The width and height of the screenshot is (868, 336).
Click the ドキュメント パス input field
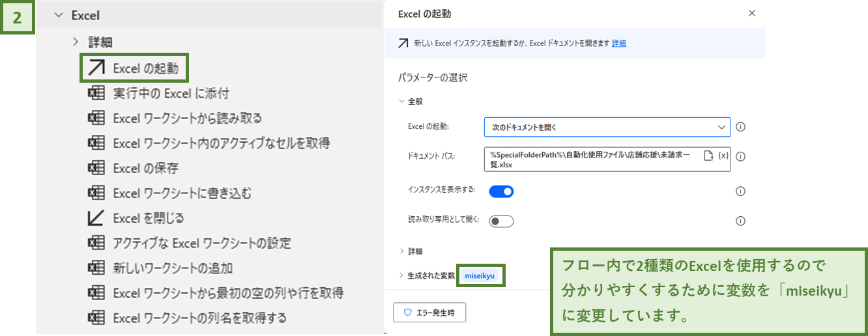coord(607,160)
